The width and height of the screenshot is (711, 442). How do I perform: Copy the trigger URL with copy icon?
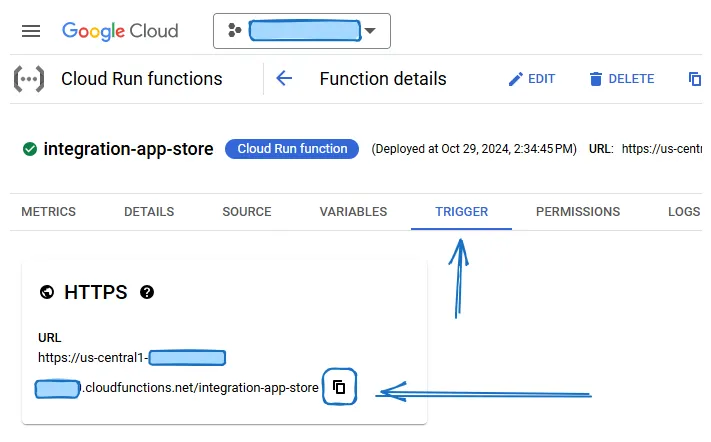339,387
